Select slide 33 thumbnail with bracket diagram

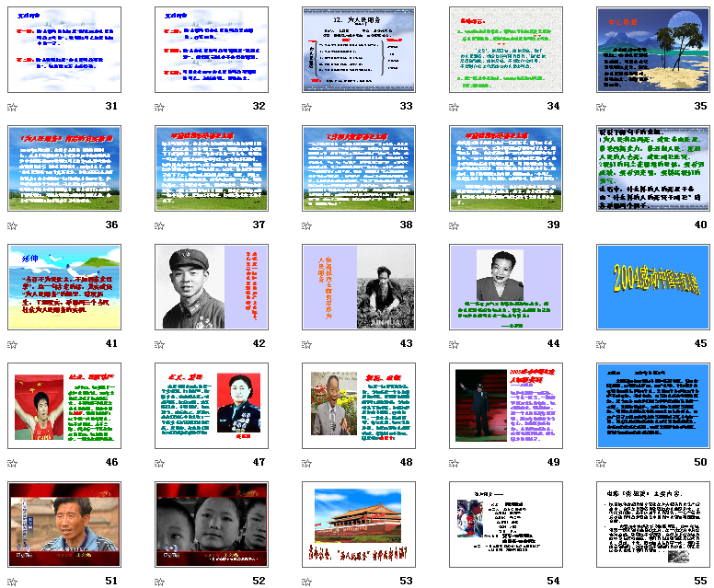pyautogui.click(x=359, y=50)
